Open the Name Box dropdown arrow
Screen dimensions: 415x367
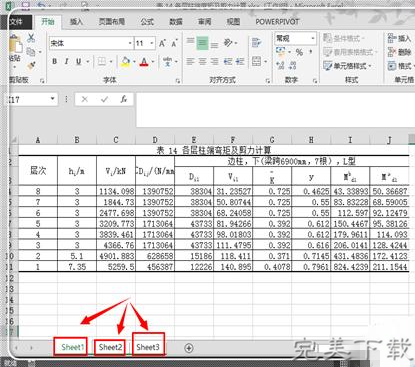(x=52, y=99)
